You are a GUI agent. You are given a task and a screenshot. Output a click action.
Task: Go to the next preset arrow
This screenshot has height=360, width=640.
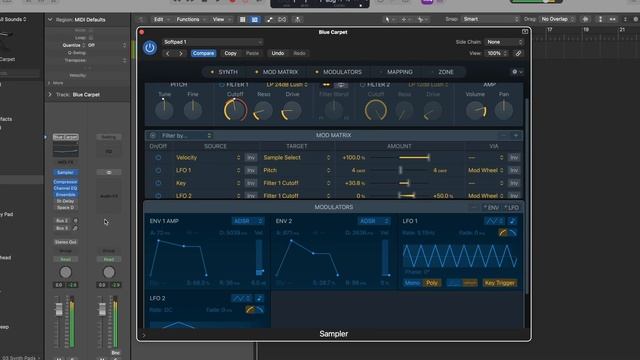tap(181, 53)
